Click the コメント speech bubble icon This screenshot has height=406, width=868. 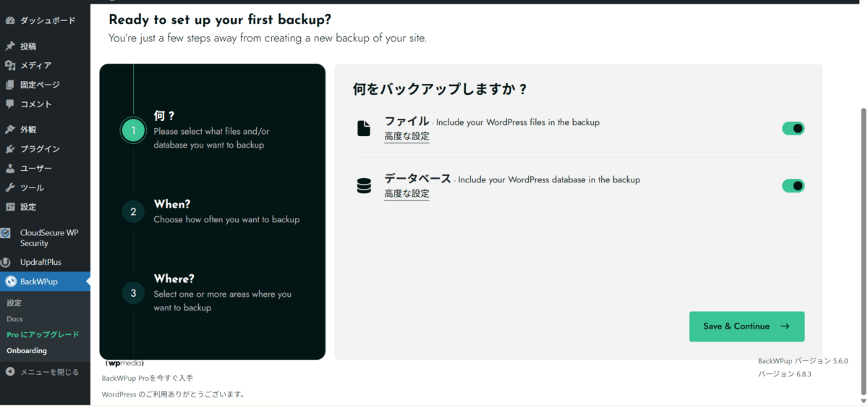click(9, 104)
